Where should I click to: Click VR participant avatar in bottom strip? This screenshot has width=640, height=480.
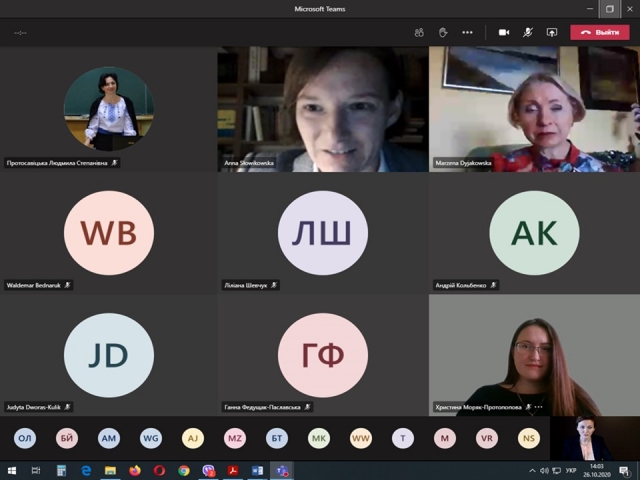tap(487, 438)
